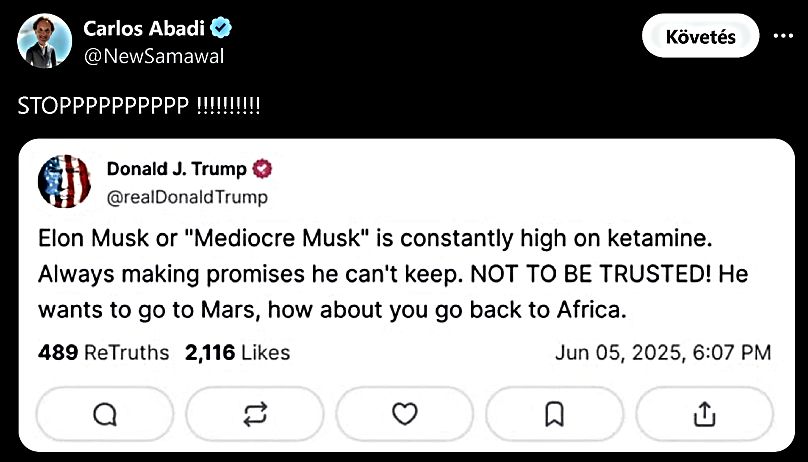The width and height of the screenshot is (808, 462).
Task: Click the ReTruth arrows icon
Action: coord(253,413)
